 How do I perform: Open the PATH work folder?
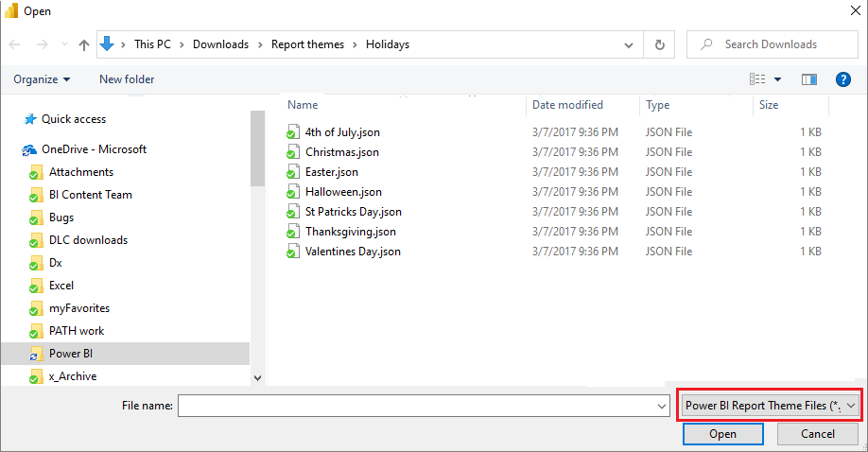[77, 331]
